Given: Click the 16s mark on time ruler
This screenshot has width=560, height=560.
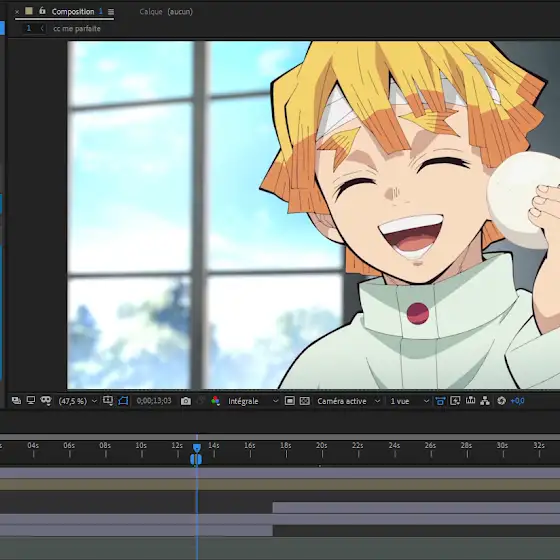Looking at the screenshot, I should [x=250, y=446].
